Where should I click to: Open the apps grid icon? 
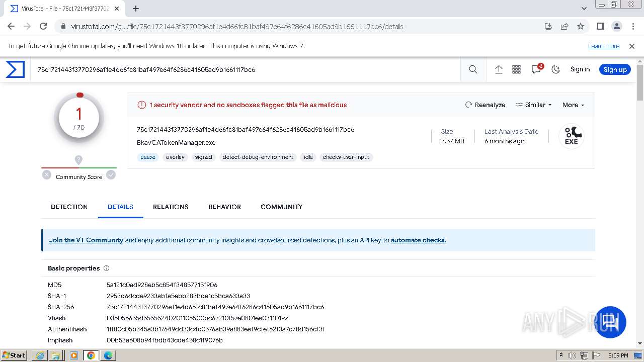click(516, 69)
